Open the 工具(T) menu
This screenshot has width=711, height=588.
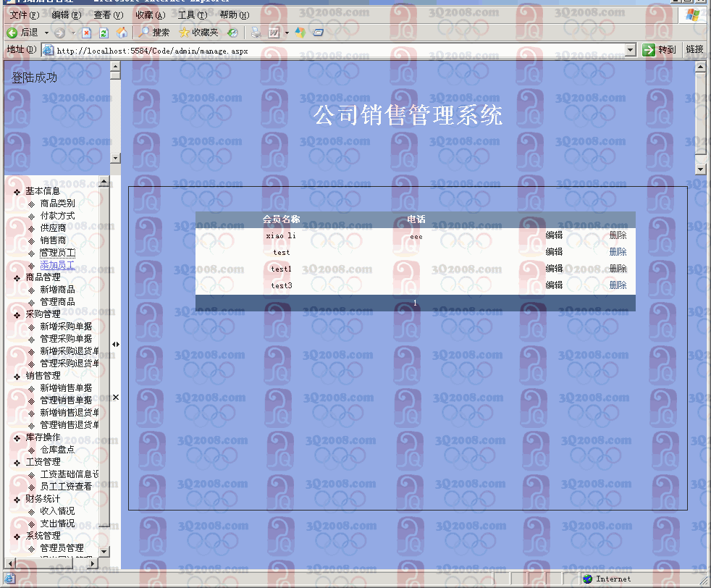click(193, 15)
